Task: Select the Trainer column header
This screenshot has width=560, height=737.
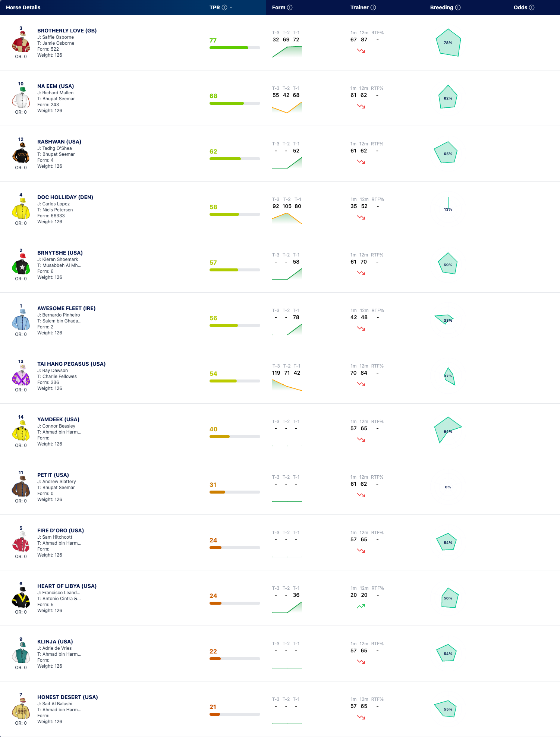Action: tap(359, 7)
